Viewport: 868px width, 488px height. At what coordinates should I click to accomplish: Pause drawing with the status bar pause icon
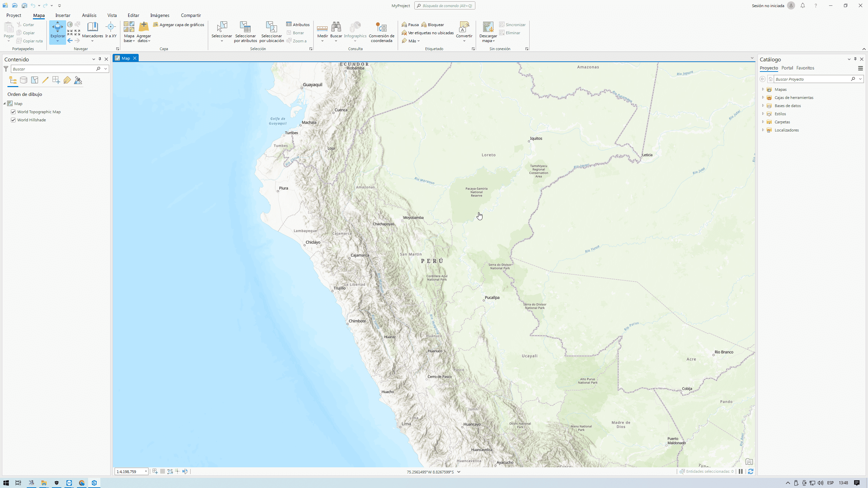(x=741, y=471)
